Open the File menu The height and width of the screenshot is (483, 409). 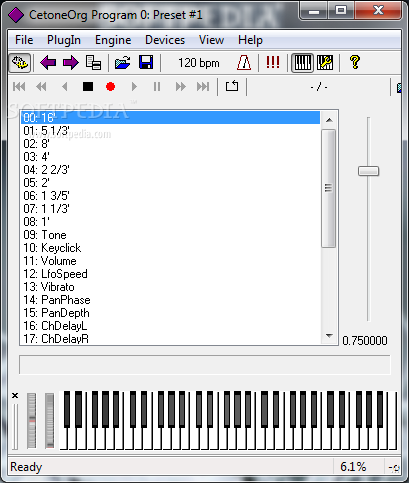coord(24,40)
